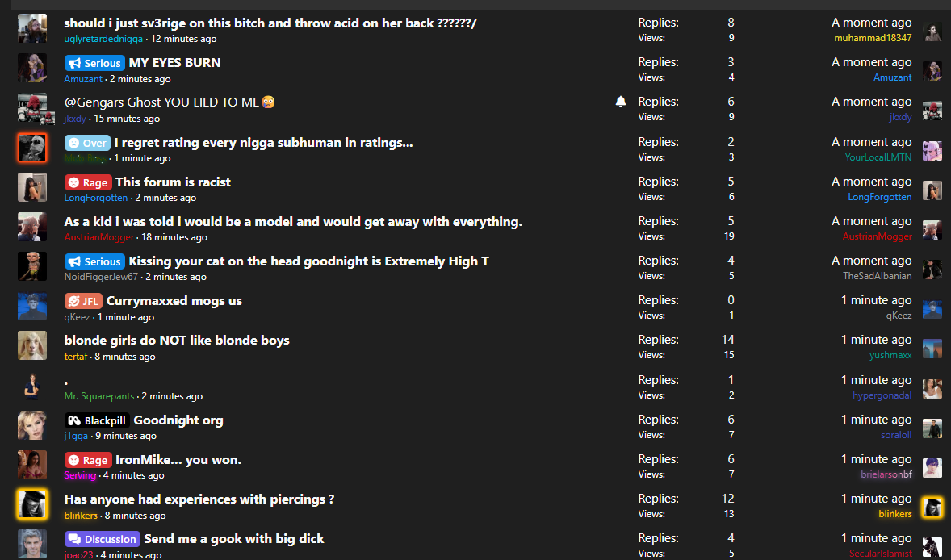Screen dimensions: 951x560
Task: Click tertaf's dog avatar thumbnail
Action: point(32,346)
